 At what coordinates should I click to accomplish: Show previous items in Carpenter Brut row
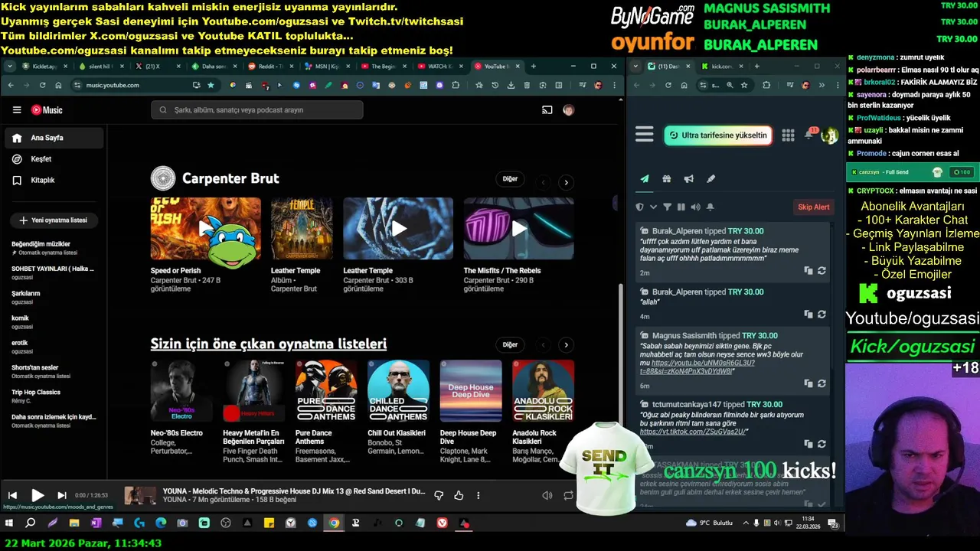(544, 182)
